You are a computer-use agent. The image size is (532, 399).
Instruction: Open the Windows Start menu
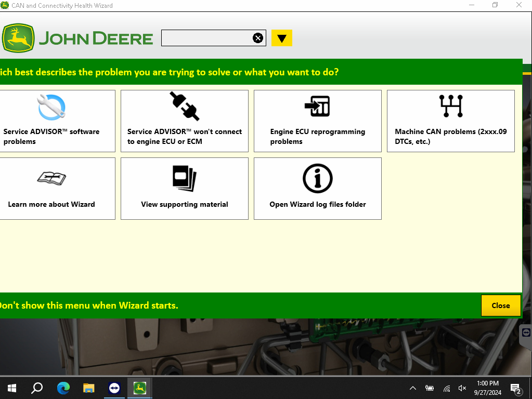11,388
